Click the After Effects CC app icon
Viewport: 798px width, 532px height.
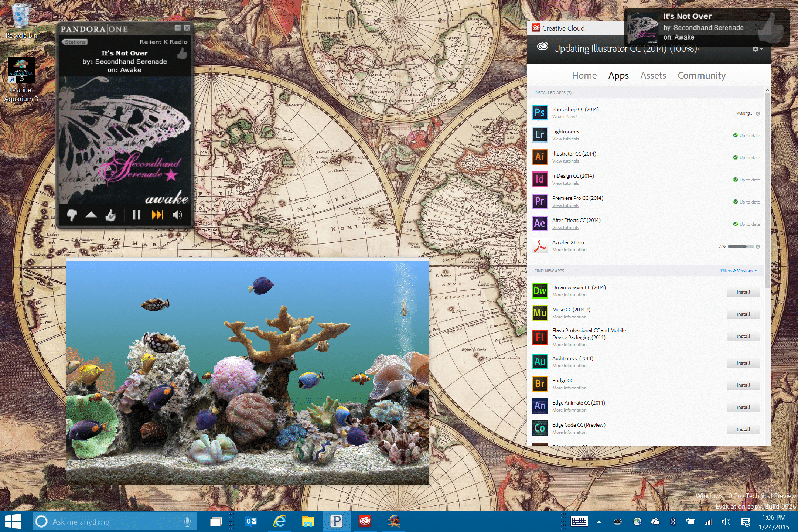[539, 224]
